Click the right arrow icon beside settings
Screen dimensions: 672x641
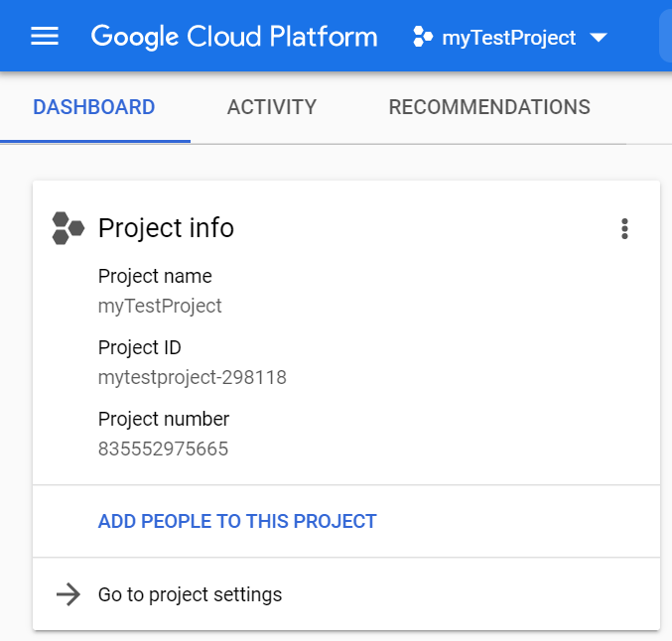click(67, 594)
